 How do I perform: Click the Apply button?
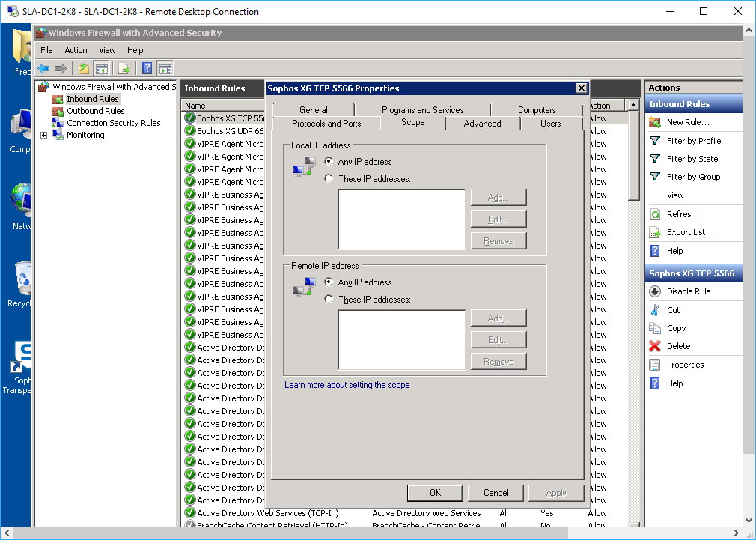point(556,493)
